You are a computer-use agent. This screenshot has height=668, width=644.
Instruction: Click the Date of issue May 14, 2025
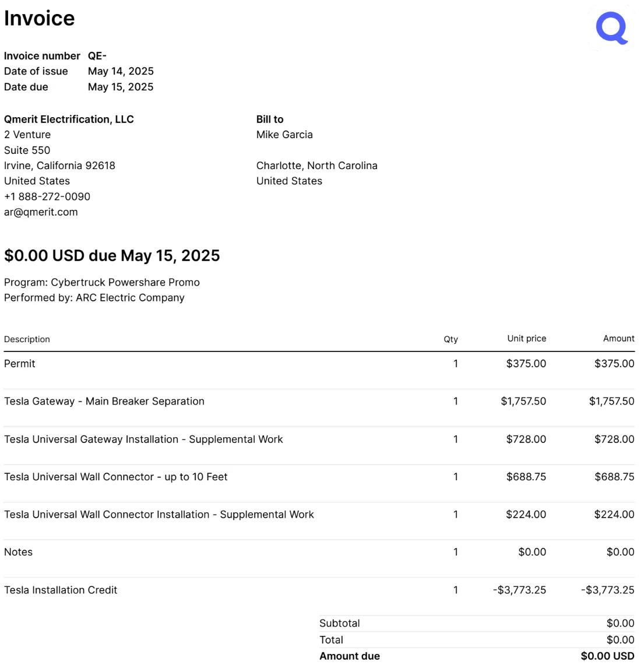(x=121, y=71)
